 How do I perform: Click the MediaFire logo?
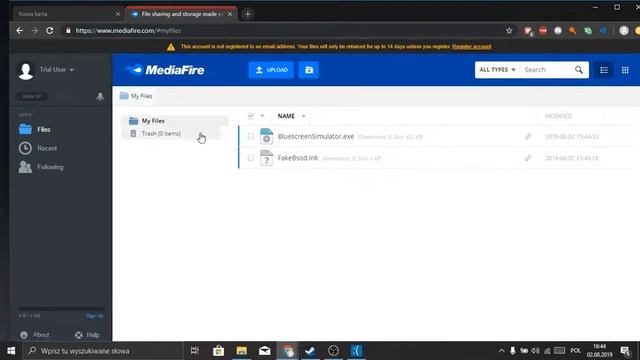[x=165, y=70]
